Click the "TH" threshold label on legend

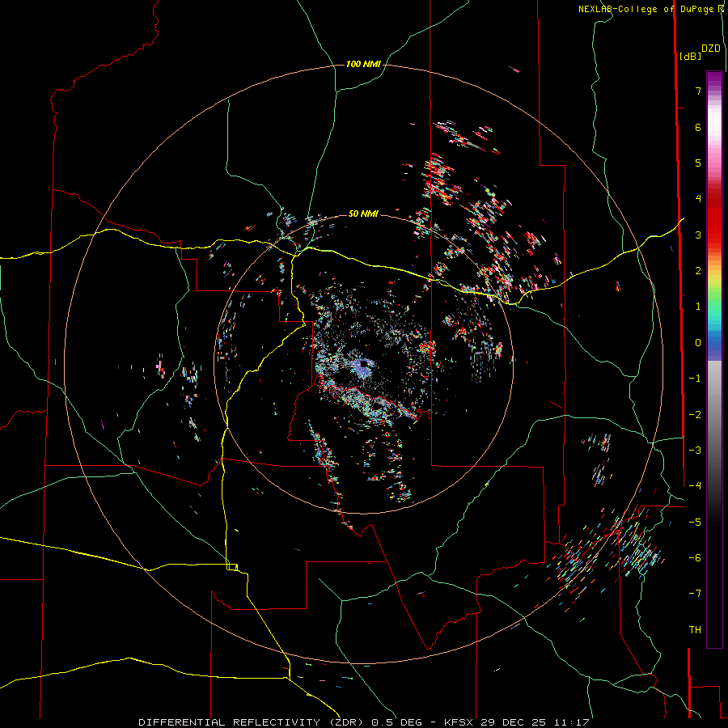pyautogui.click(x=695, y=630)
